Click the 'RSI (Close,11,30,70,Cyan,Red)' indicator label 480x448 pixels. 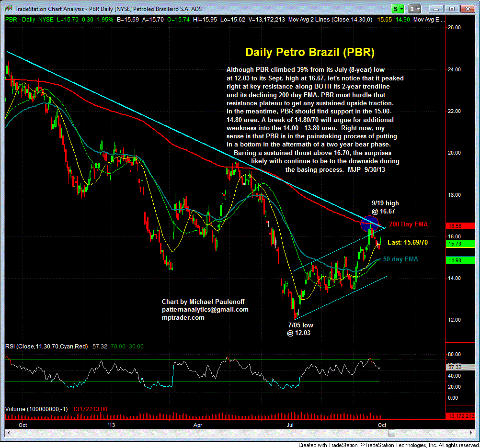tap(46, 347)
